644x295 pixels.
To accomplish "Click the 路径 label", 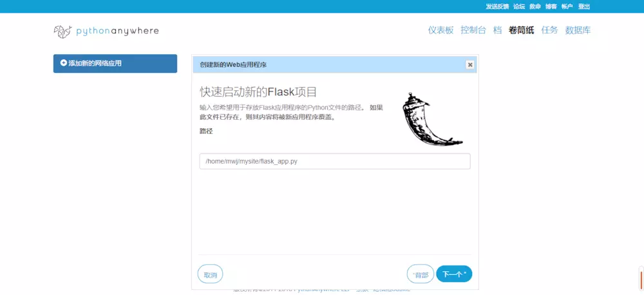I will (x=206, y=131).
